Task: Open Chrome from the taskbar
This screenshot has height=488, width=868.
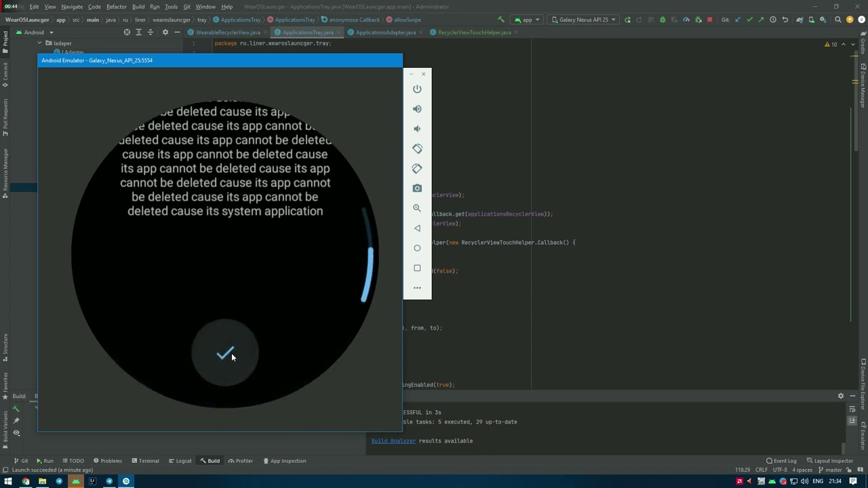Action: coord(26,481)
